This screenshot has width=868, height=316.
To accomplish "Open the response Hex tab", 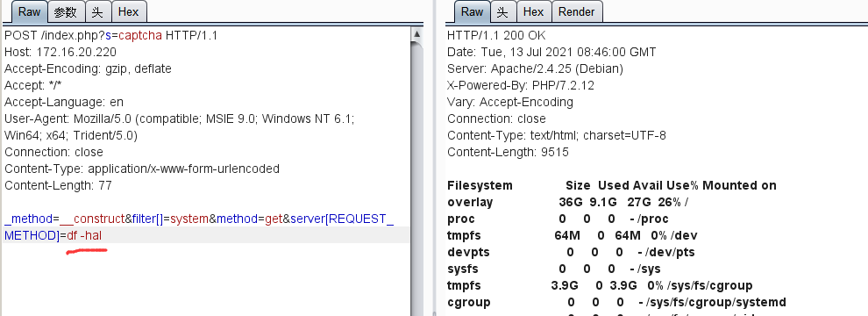I will pyautogui.click(x=534, y=11).
